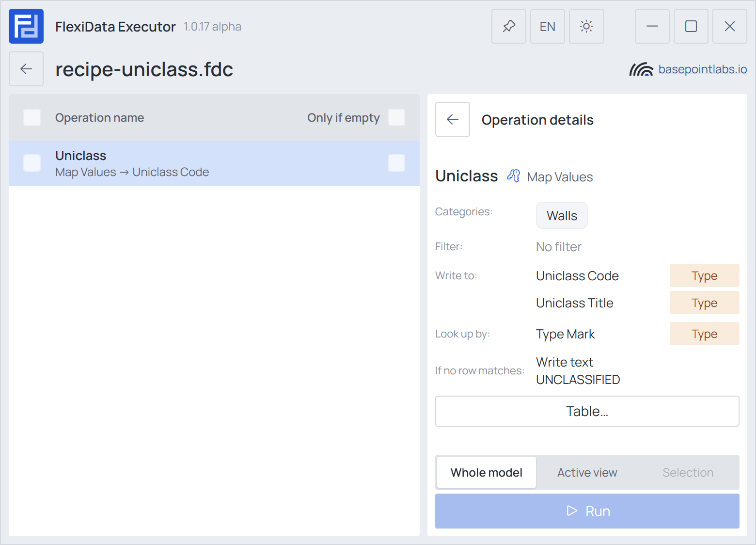Click the Type badge beside Uniclass Title

click(x=705, y=303)
